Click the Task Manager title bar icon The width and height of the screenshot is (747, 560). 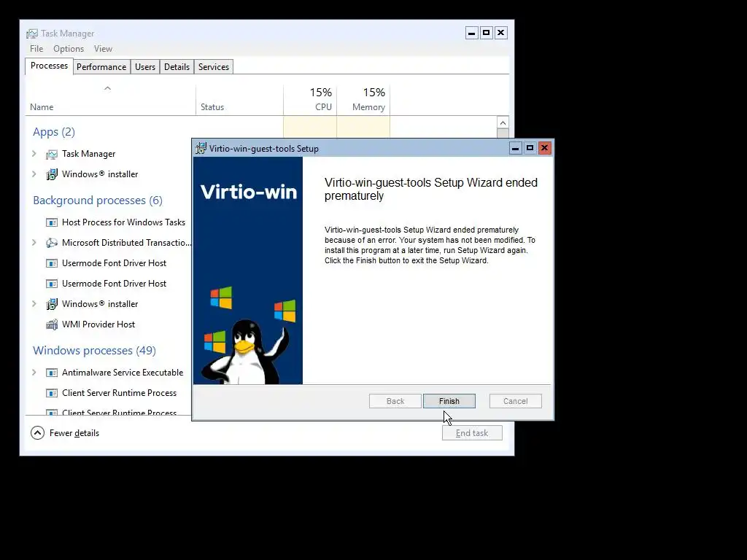(32, 34)
